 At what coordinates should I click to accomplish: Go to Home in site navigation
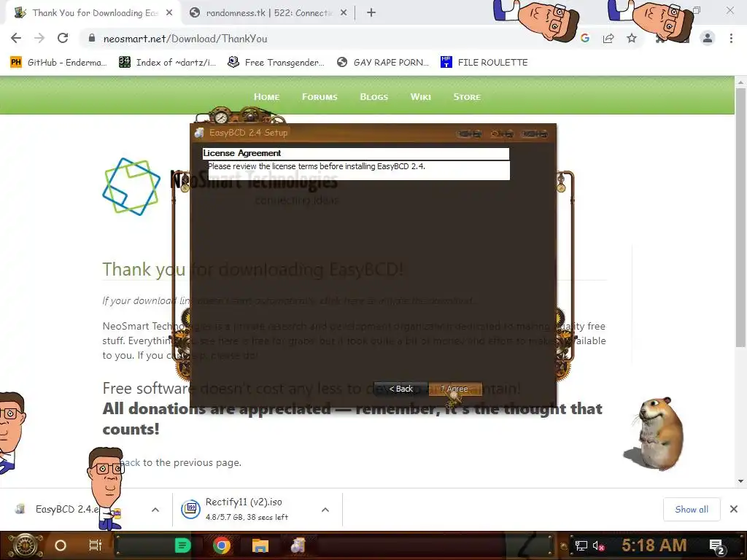pos(266,97)
